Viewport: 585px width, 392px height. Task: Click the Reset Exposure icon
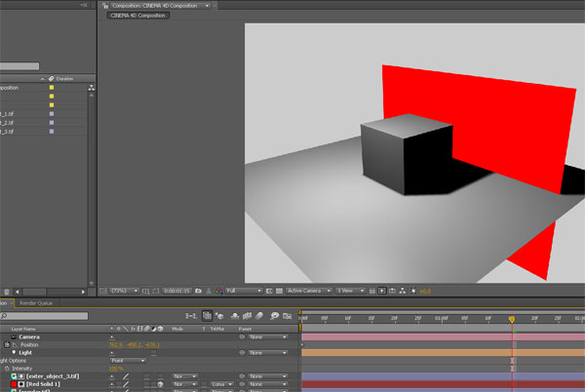(x=413, y=291)
